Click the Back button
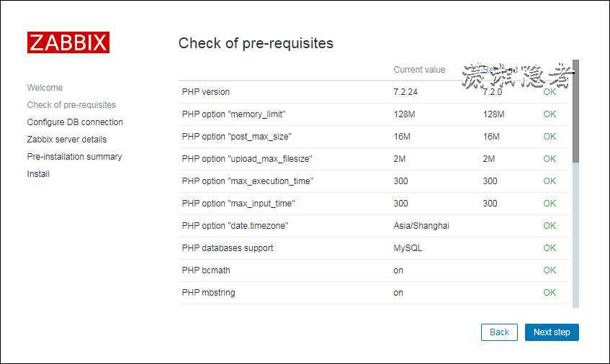Screen dimensions: 610x364 pos(499,332)
